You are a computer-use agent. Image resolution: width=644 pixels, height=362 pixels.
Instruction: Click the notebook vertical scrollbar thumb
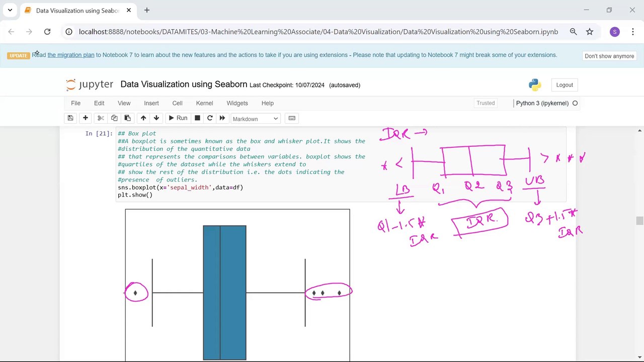639,221
